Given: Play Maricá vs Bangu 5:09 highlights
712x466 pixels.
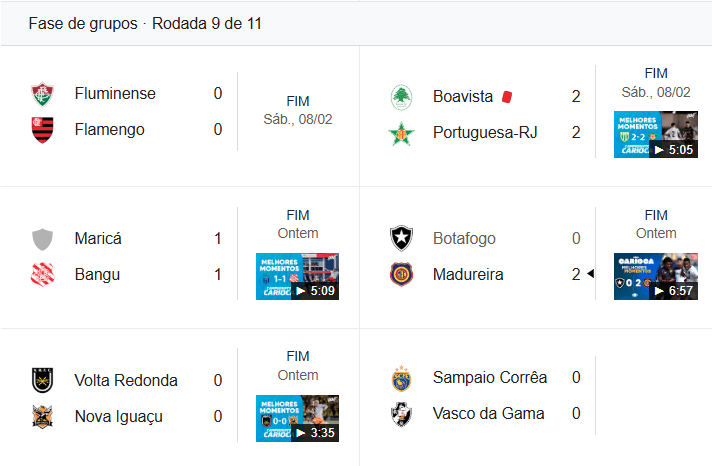Looking at the screenshot, I should point(297,276).
